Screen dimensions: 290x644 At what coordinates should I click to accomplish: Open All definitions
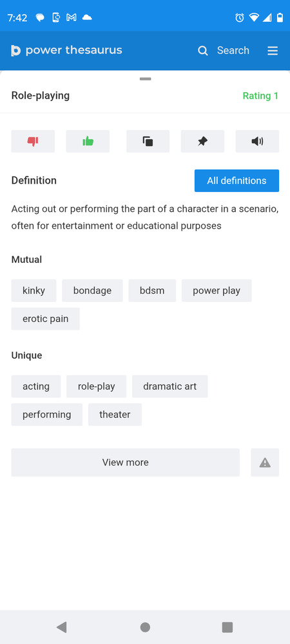(x=237, y=181)
